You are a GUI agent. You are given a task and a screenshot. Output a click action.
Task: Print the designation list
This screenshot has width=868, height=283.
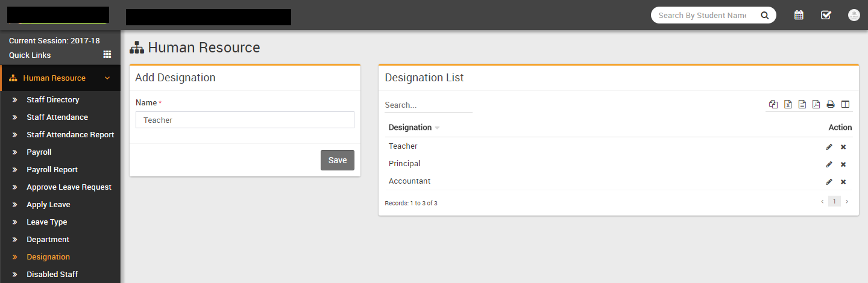click(x=831, y=104)
